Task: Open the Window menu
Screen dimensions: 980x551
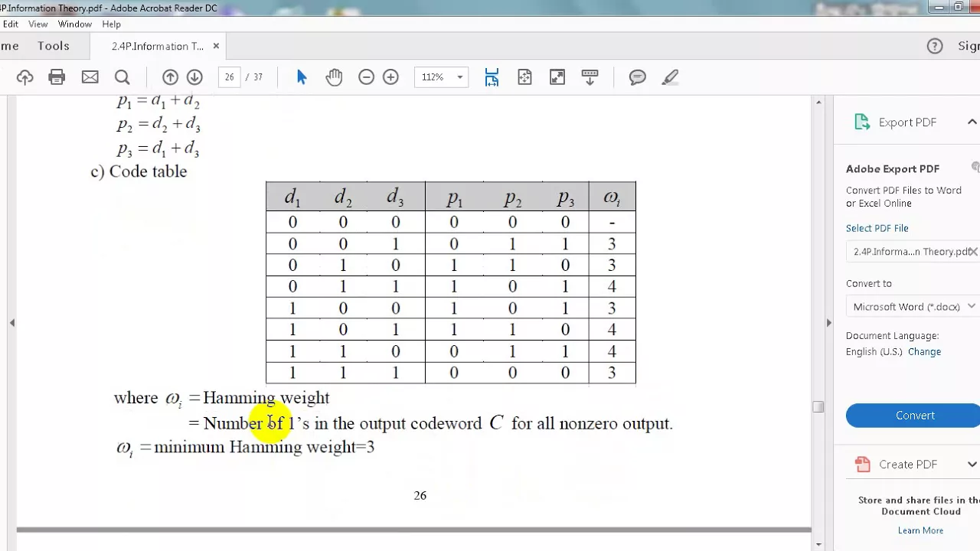Action: pos(75,24)
